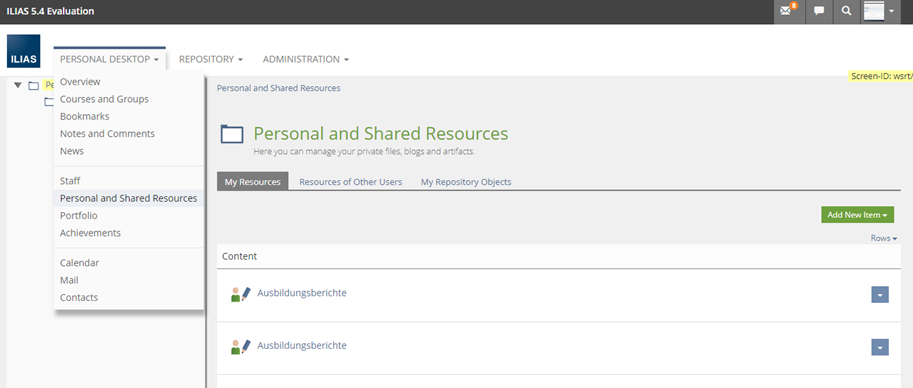Click the ILIAS 5.4 Evaluation title
This screenshot has width=913, height=388.
50,11
